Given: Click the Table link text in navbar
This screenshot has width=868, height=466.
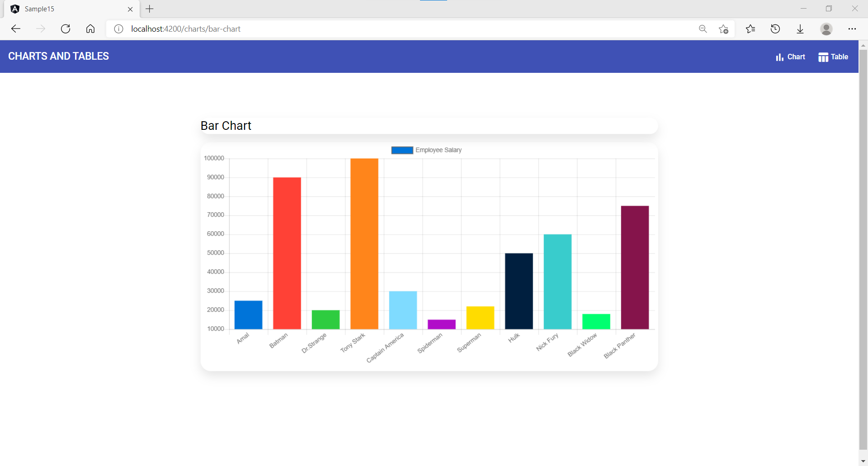Looking at the screenshot, I should (839, 57).
